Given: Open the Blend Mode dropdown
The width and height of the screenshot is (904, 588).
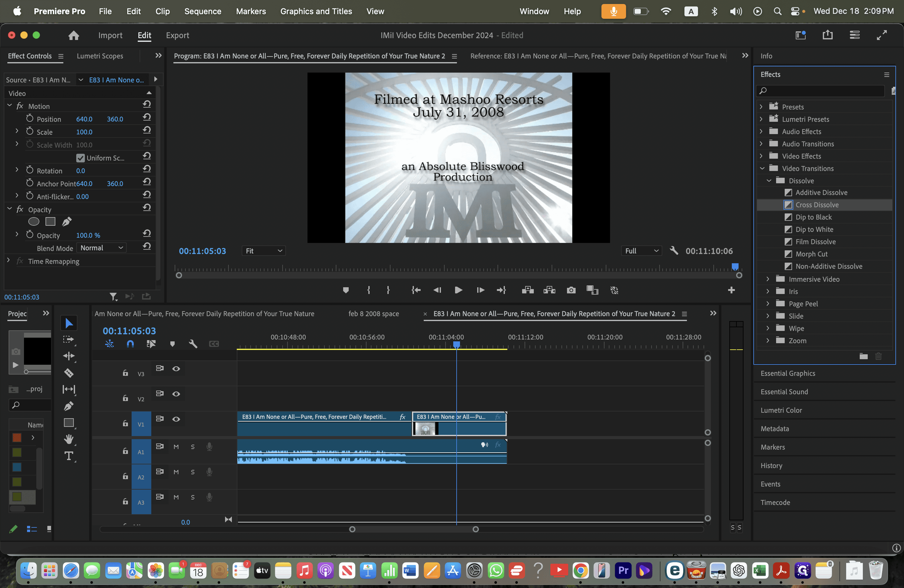Looking at the screenshot, I should coord(101,248).
